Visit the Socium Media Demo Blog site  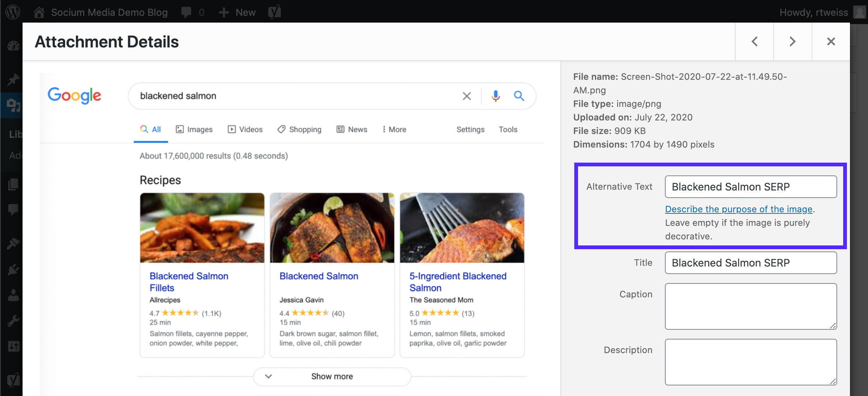pyautogui.click(x=100, y=12)
